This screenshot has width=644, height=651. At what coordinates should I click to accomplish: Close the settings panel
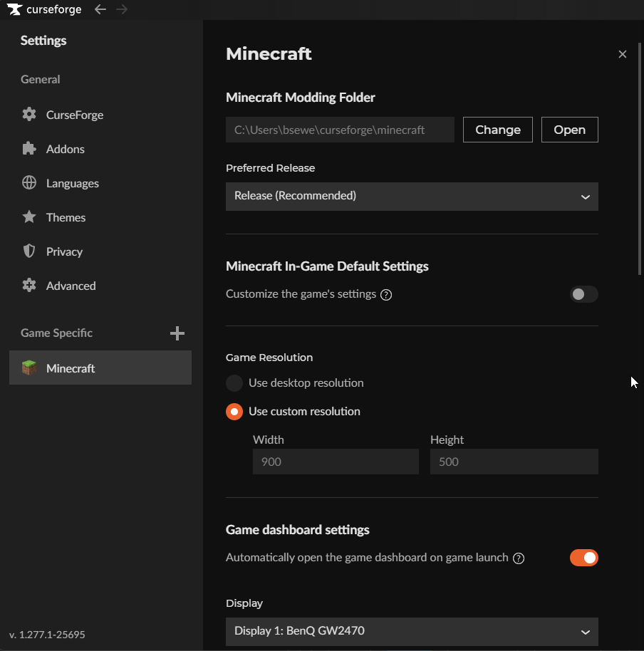[x=623, y=54]
